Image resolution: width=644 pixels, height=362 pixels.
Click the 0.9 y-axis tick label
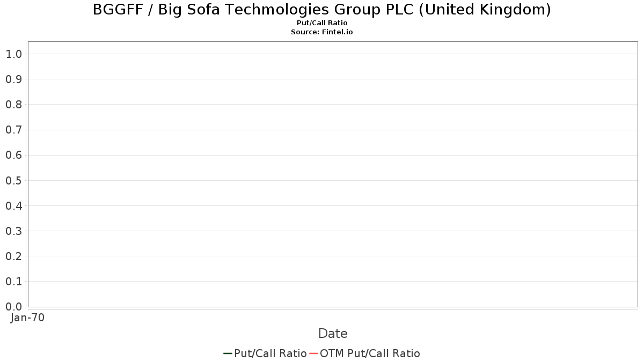click(x=13, y=79)
